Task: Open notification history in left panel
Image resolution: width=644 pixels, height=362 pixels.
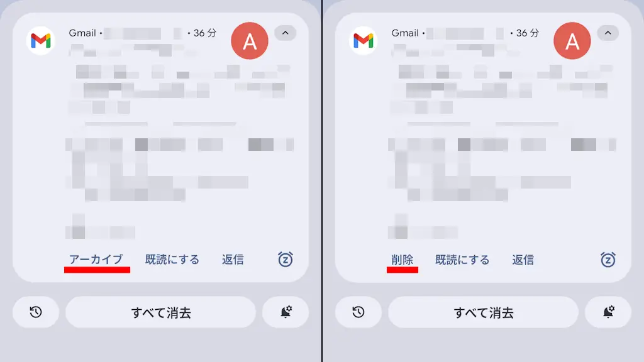Action: (x=36, y=312)
